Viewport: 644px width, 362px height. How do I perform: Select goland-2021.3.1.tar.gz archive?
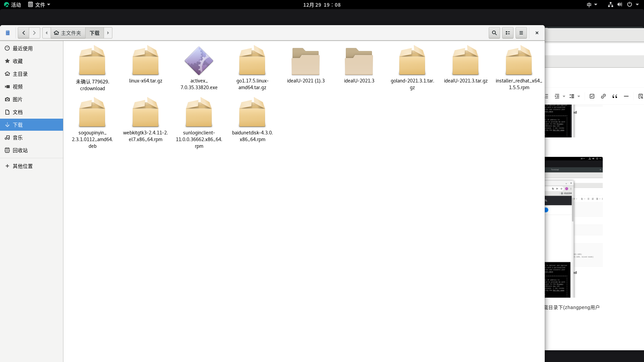412,68
